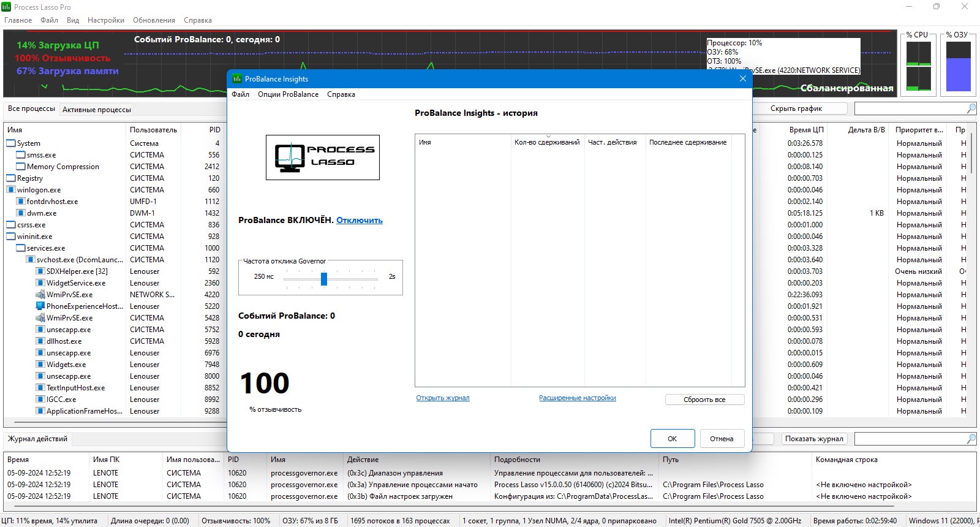The image size is (980, 527).
Task: Click the PhoneExperienceHost process icon
Action: pyautogui.click(x=40, y=306)
